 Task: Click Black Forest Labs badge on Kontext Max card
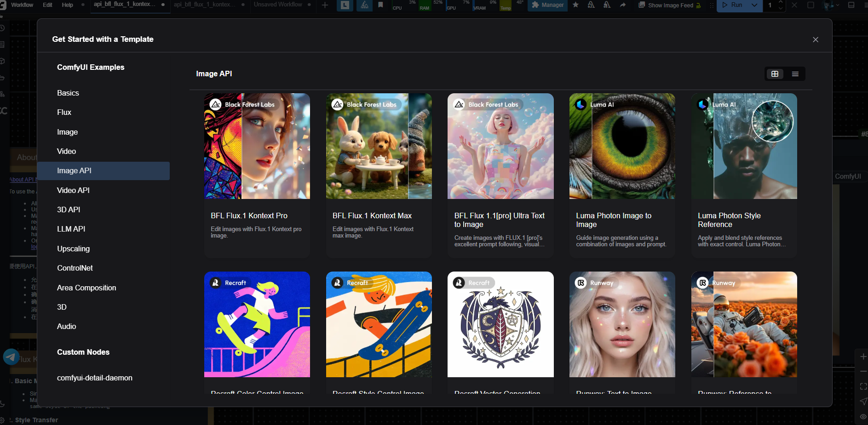[365, 104]
